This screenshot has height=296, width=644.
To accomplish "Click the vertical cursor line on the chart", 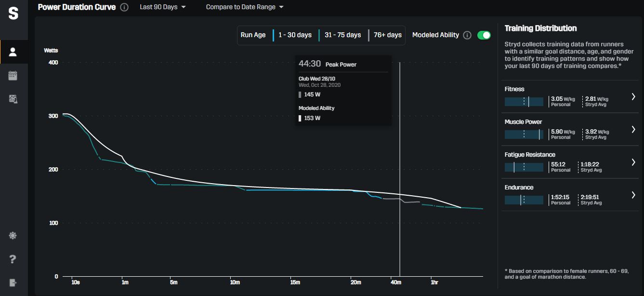I will click(400, 169).
